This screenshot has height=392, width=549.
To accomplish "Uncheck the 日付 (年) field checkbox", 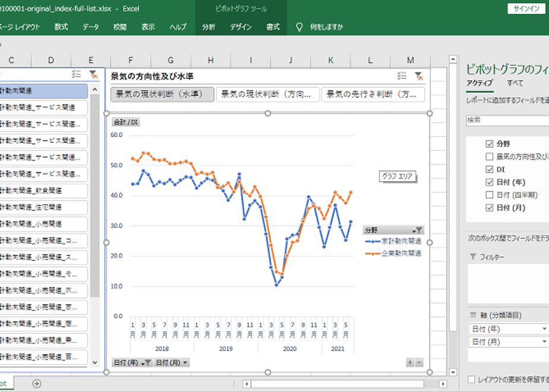I will point(489,182).
